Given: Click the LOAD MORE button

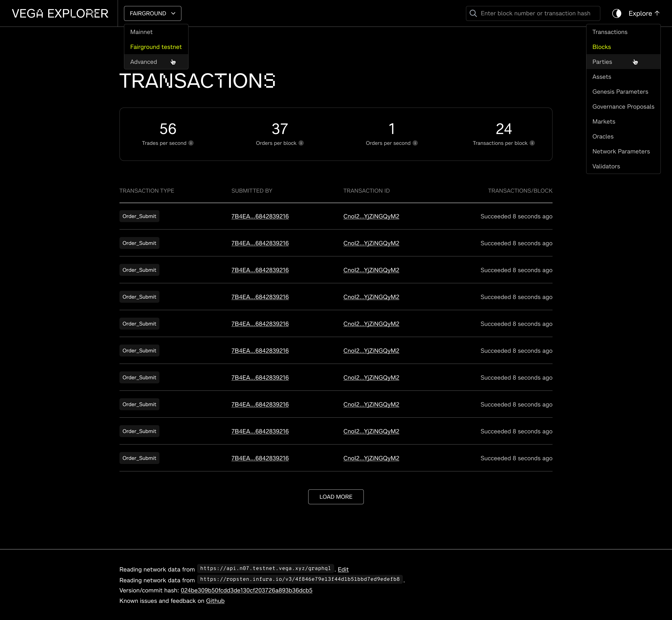Looking at the screenshot, I should (335, 496).
